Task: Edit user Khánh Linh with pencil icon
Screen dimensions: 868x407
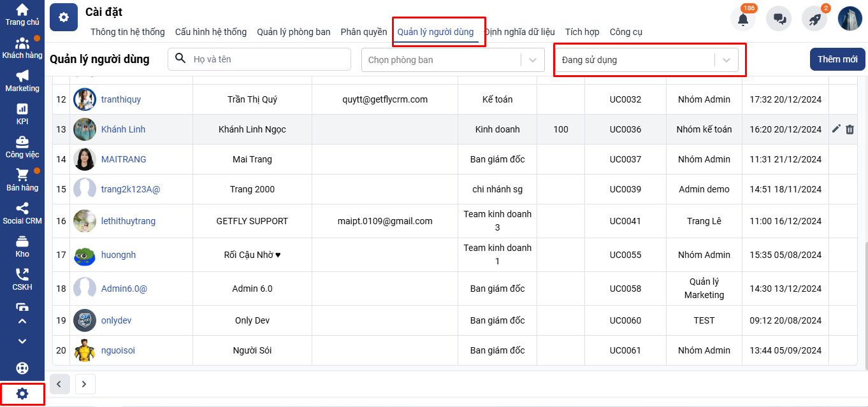Action: [x=836, y=129]
